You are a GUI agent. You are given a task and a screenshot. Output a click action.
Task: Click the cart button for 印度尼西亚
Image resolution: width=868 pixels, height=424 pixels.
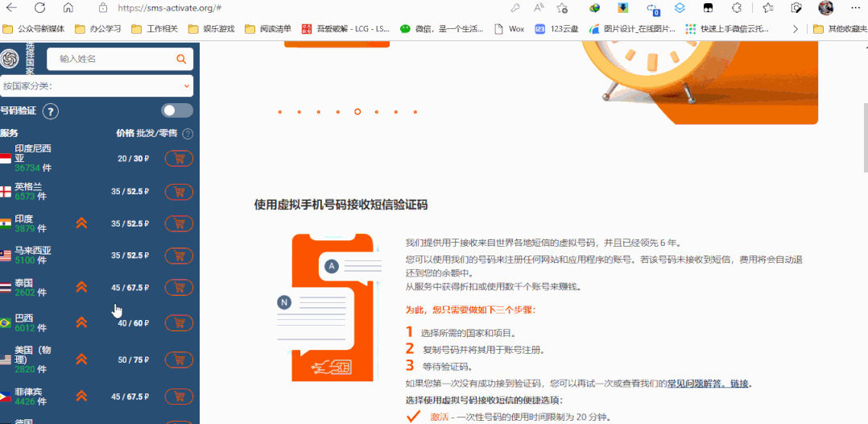(179, 159)
